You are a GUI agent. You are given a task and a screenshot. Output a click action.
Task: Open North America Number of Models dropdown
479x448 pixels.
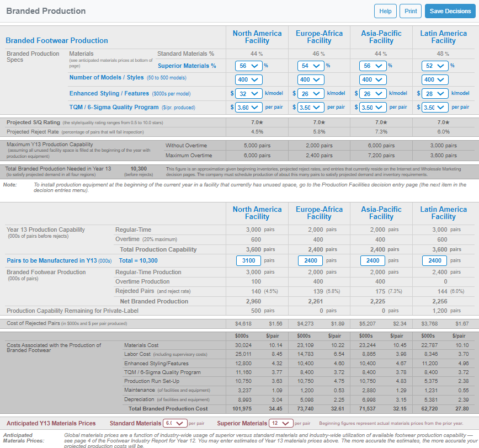pyautogui.click(x=249, y=79)
